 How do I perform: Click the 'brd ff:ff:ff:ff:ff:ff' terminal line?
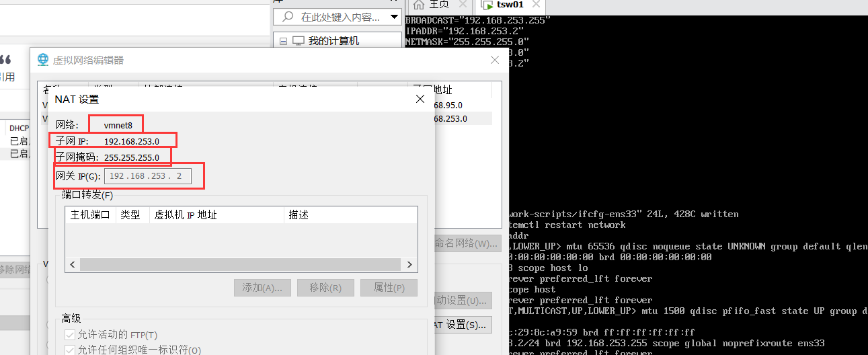point(602,332)
